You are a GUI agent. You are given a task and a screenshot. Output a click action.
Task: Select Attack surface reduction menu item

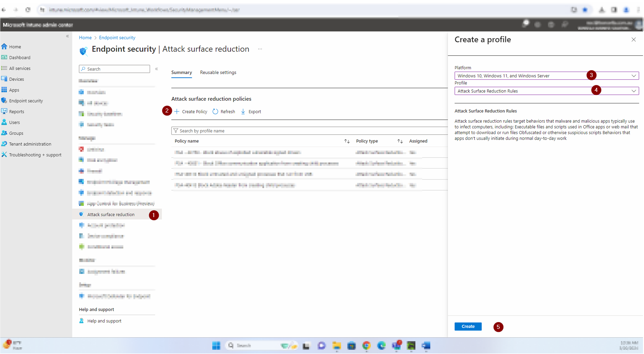[x=117, y=215]
